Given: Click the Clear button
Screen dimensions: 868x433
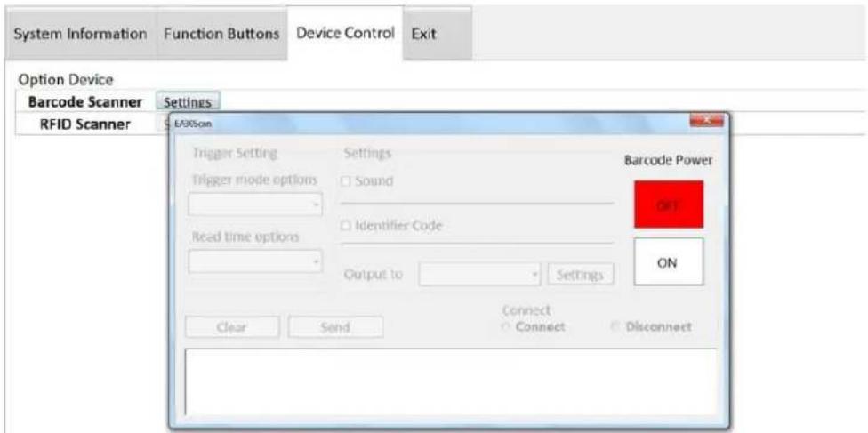Looking at the screenshot, I should pos(232,326).
